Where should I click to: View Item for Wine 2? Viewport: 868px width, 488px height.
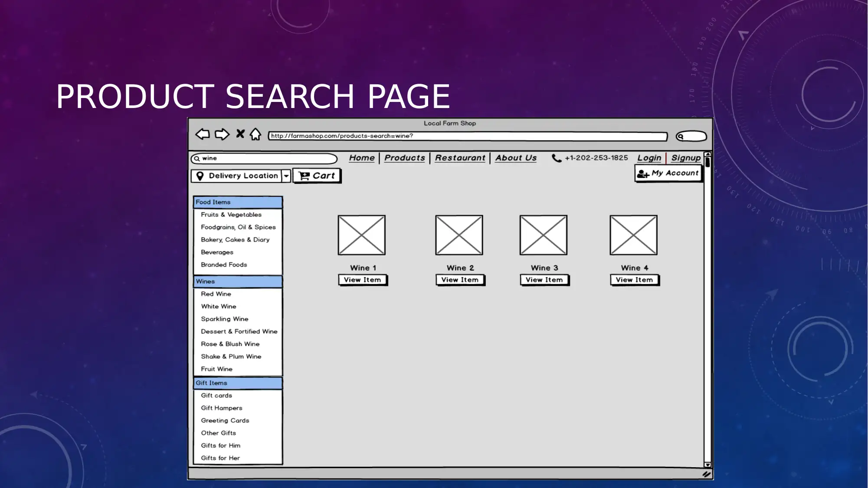click(460, 280)
